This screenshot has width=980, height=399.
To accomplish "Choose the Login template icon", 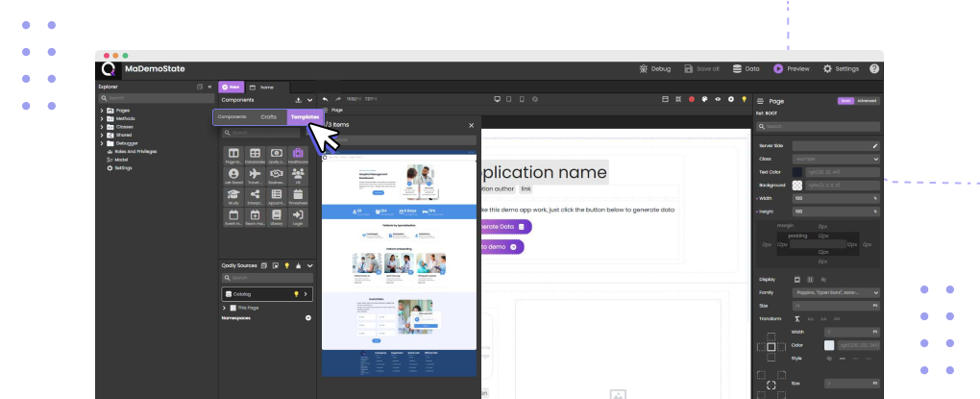I will [298, 216].
